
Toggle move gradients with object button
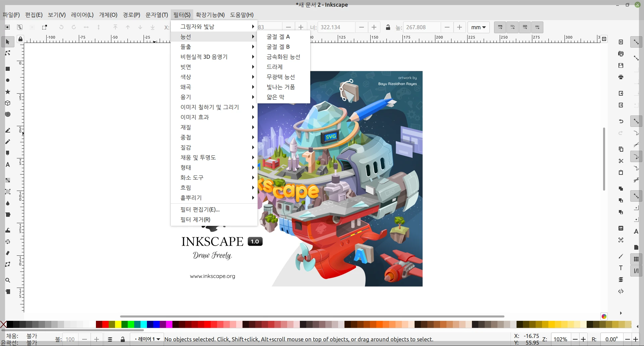click(x=525, y=27)
